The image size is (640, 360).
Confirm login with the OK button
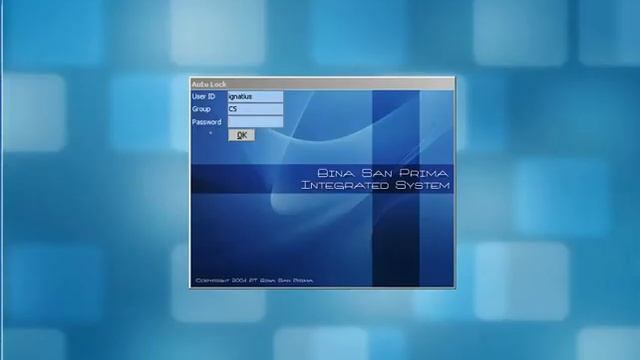(242, 135)
